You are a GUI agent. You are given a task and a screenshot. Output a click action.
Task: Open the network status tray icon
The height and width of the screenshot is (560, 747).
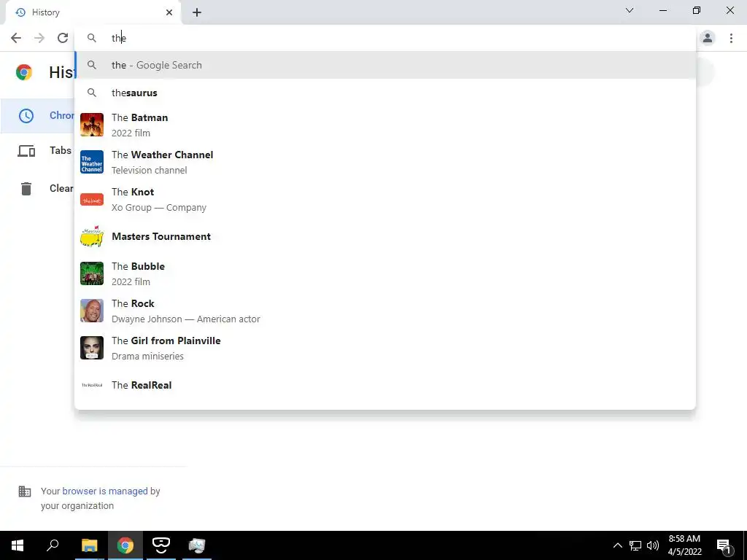(635, 545)
